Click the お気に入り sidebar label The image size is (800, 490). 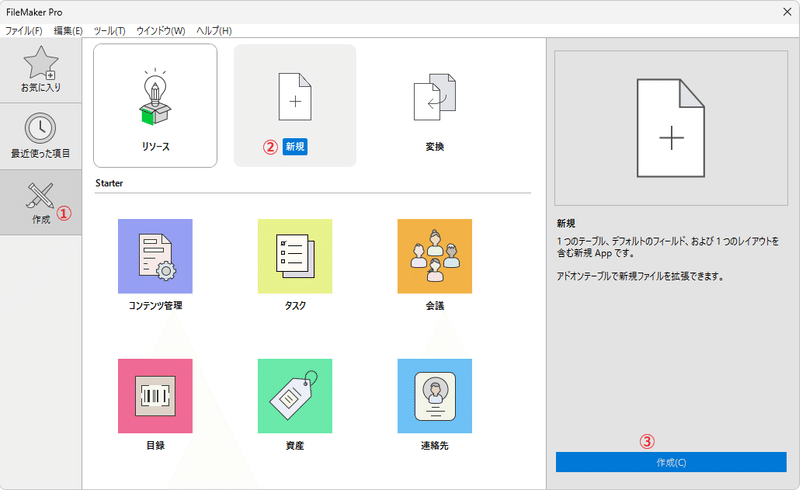click(x=41, y=88)
